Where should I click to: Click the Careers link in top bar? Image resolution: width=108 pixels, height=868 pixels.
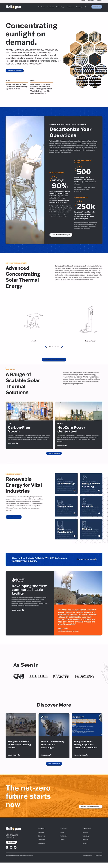(x=83, y=1)
